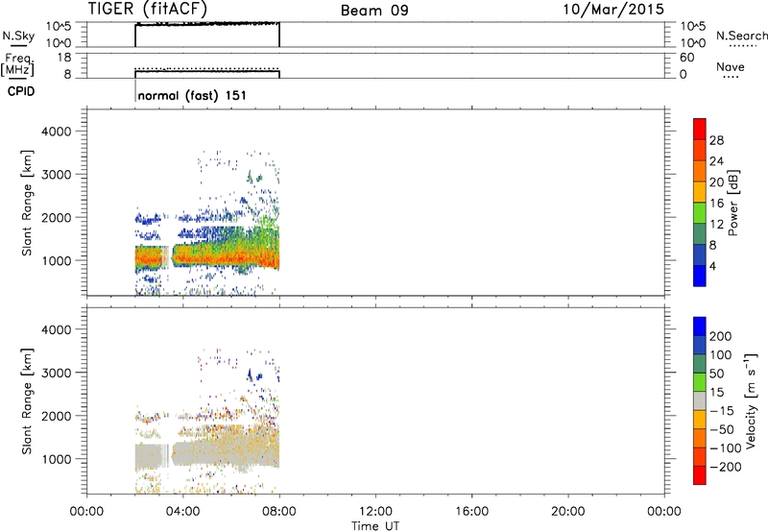Image resolution: width=768 pixels, height=532 pixels.
Task: Click the TIGER (fitACF) plot title
Action: [148, 9]
